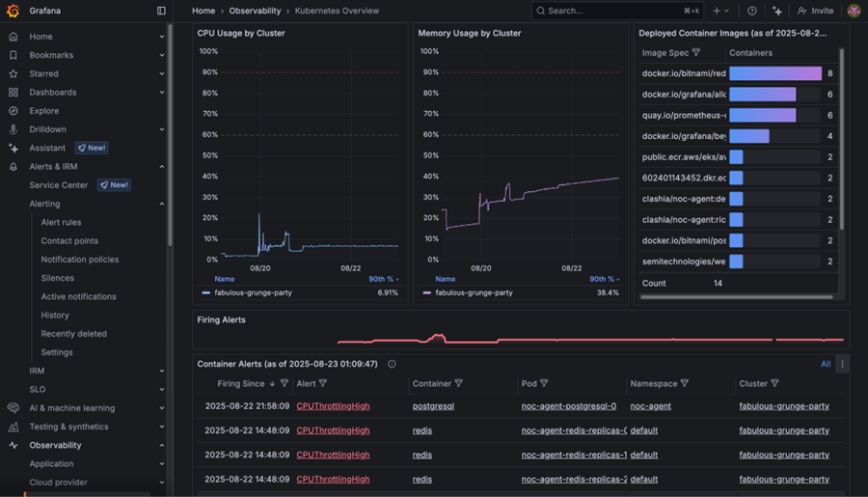
Task: Filter the Image Spec column
Action: [x=695, y=53]
